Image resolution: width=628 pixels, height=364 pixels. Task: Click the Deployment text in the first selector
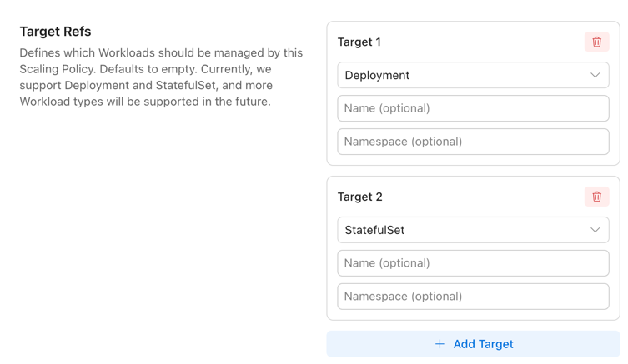377,75
